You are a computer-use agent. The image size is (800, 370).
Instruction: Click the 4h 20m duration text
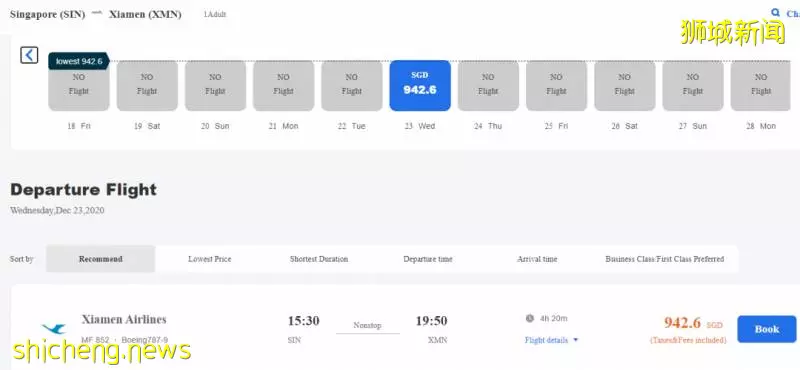coord(554,318)
